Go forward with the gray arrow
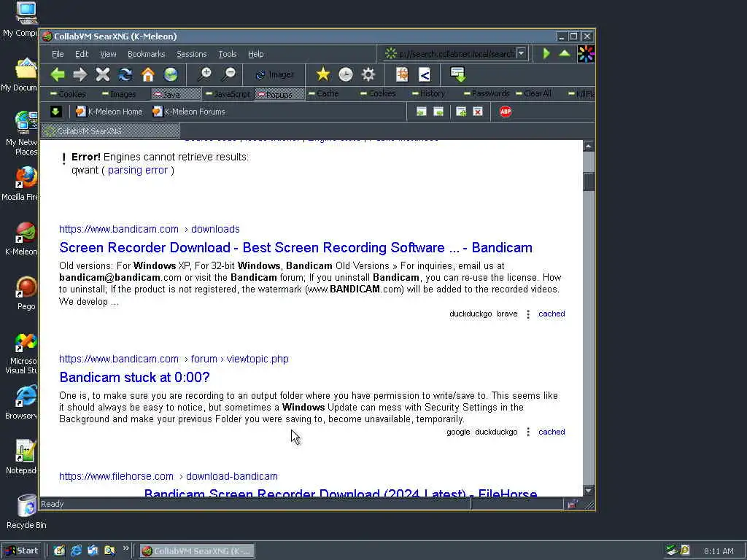 80,74
